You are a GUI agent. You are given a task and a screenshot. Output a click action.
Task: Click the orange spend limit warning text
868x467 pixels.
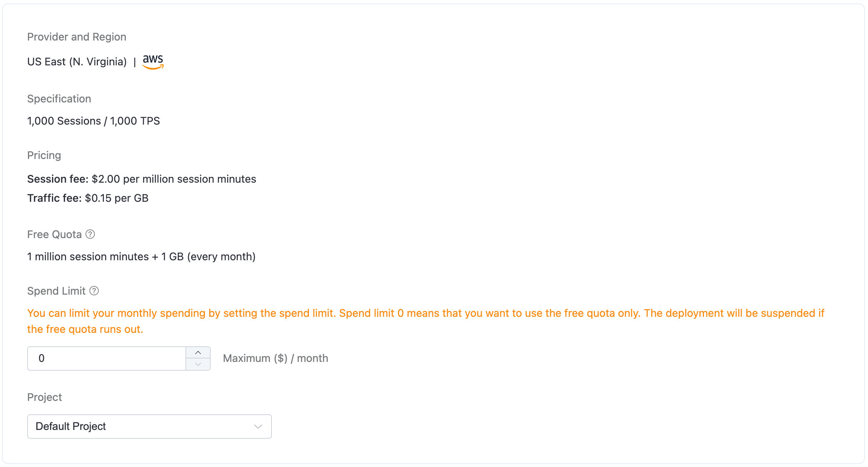click(425, 313)
